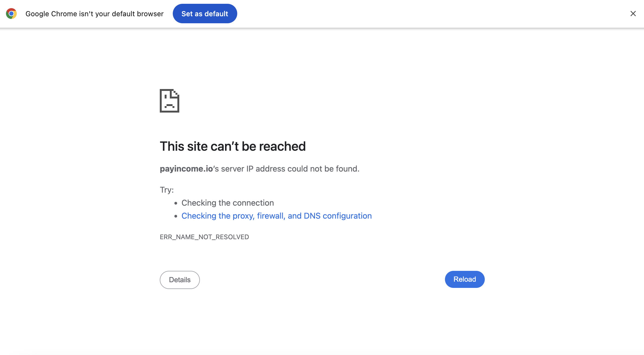Open the error Details
The image size is (644, 355).
pos(180,280)
